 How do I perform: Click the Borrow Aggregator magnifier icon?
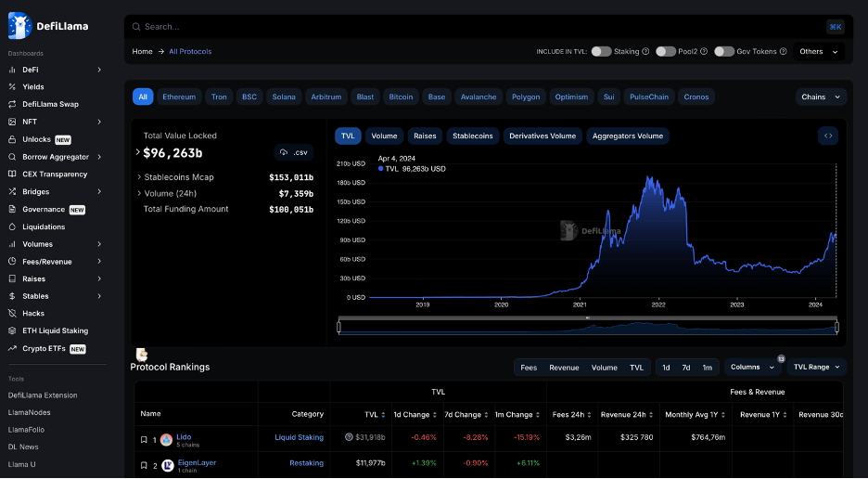(x=12, y=157)
